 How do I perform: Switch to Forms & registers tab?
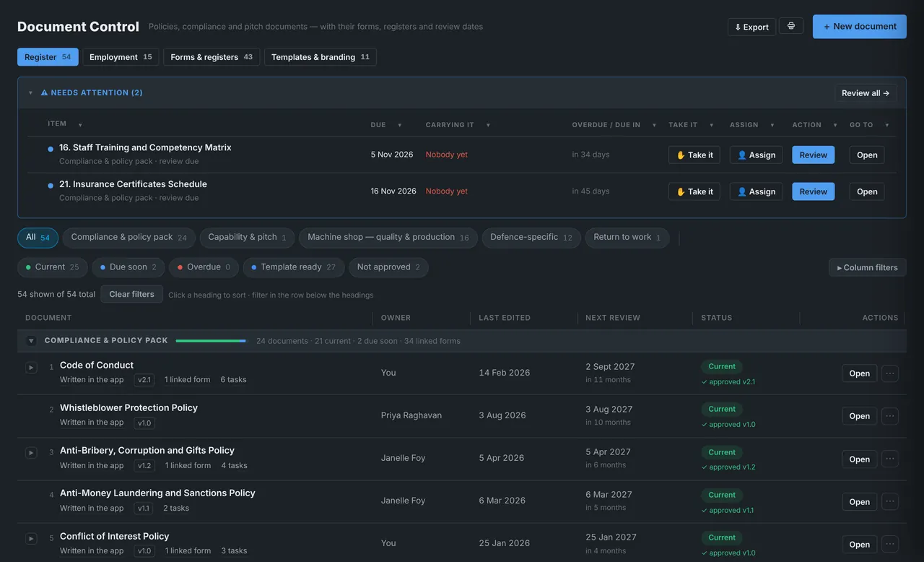tap(212, 57)
